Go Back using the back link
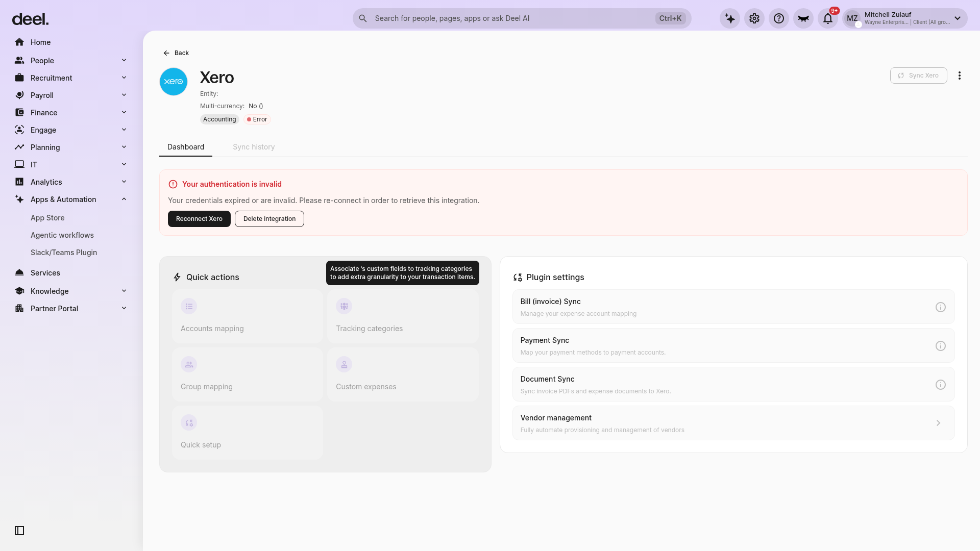This screenshot has height=551, width=980. (176, 53)
